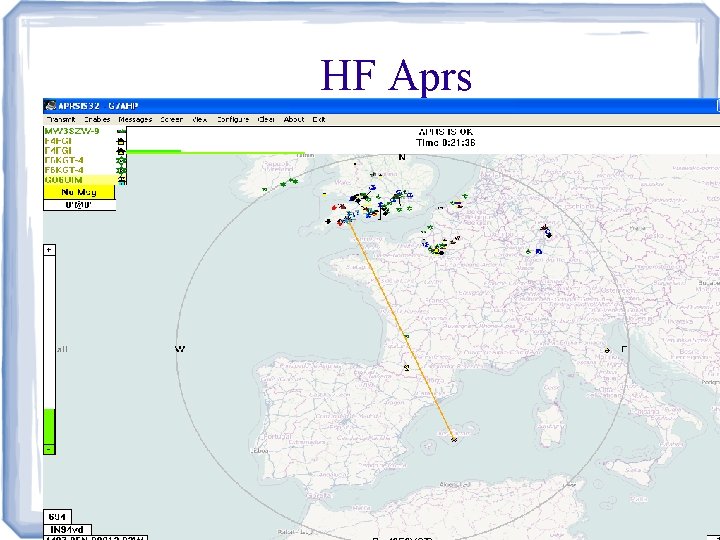Viewport: 720px width, 540px height.
Task: Open the Configure menu
Action: coord(233,119)
